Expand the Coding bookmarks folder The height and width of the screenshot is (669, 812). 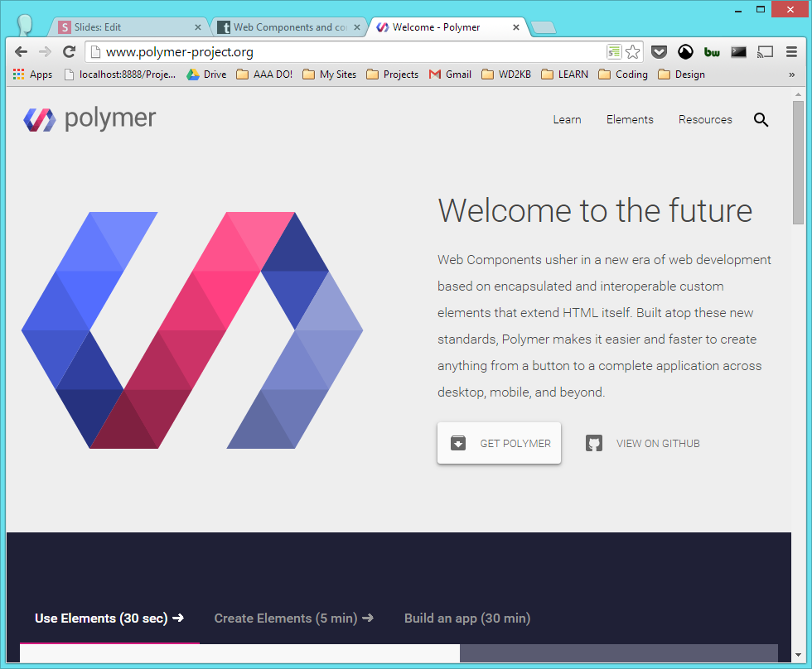(623, 75)
